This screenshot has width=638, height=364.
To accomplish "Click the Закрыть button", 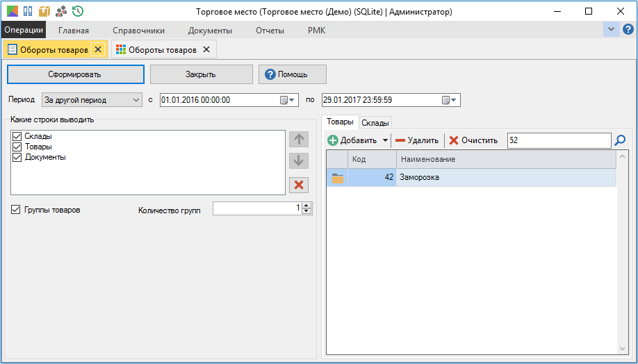I will tap(201, 74).
